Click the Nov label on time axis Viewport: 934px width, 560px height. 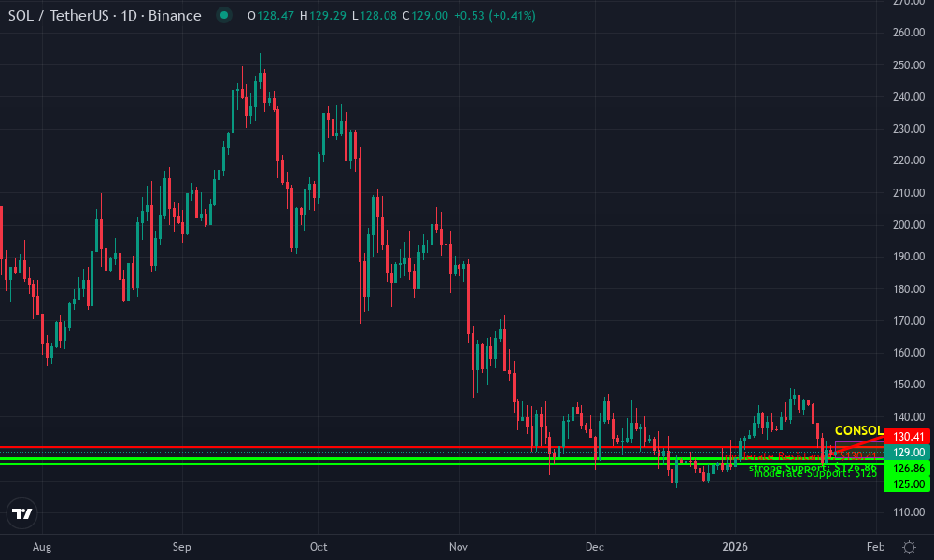(x=459, y=547)
